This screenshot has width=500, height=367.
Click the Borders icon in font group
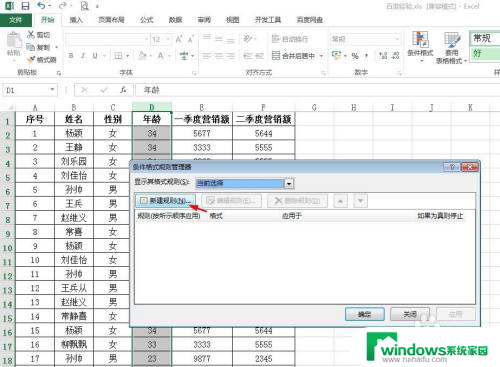pos(118,56)
